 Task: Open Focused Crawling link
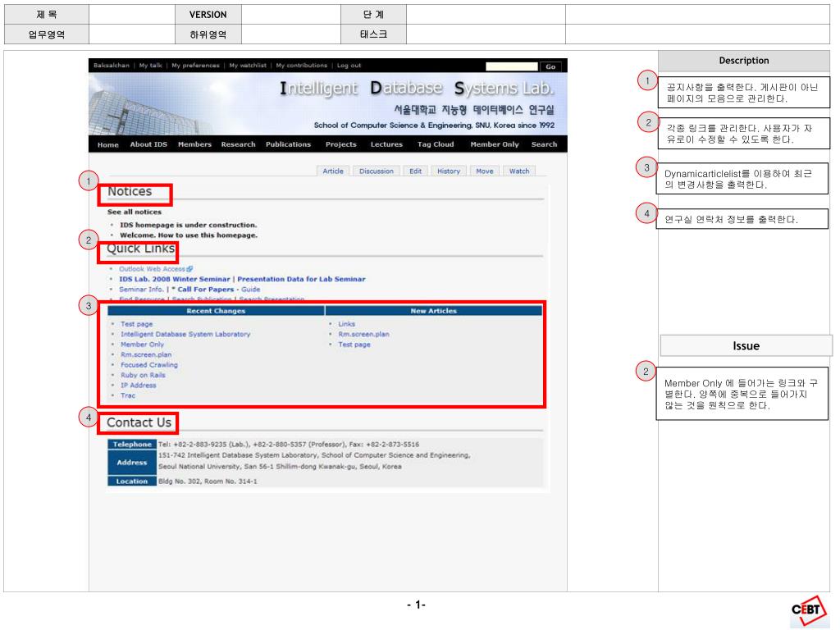point(149,365)
